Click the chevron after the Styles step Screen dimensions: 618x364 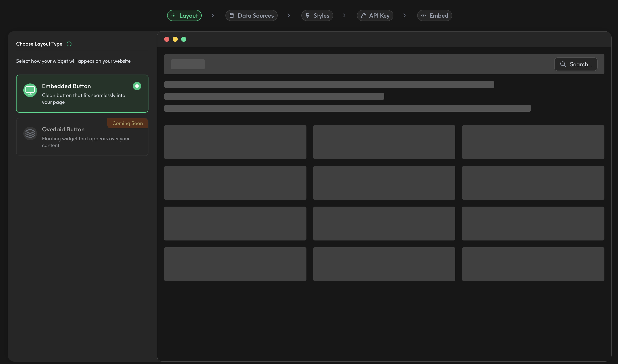click(x=344, y=15)
